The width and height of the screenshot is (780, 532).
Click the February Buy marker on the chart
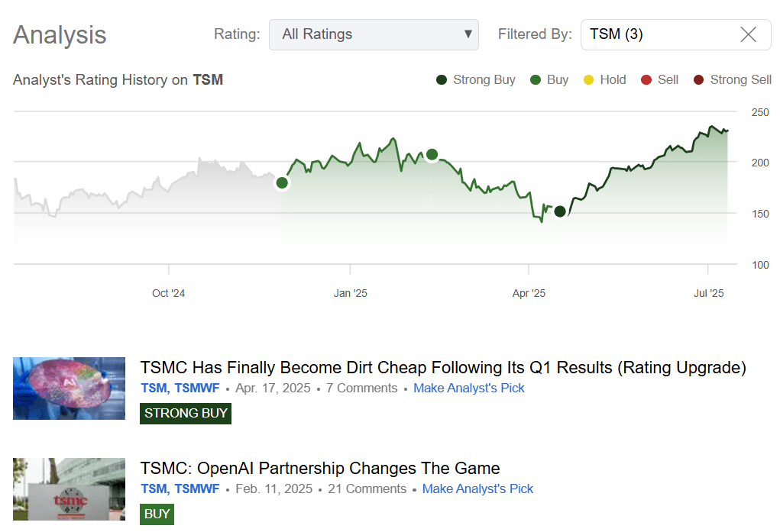click(x=432, y=154)
